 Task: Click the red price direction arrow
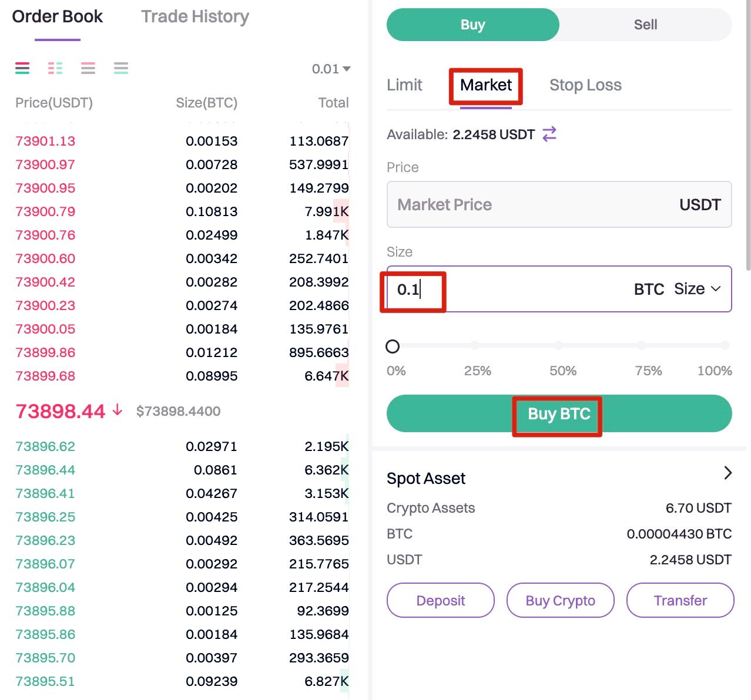[x=118, y=410]
